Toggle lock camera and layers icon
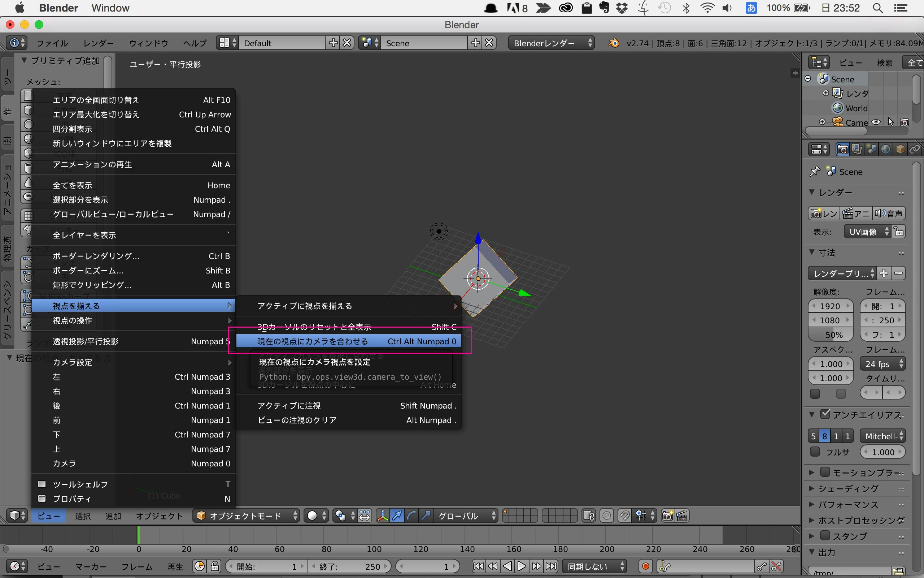The image size is (924, 578). click(x=589, y=516)
